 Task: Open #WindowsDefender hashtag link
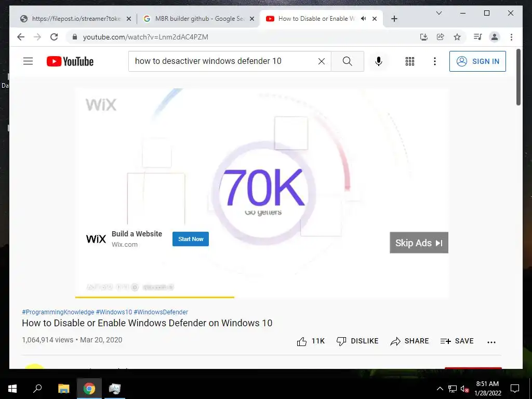(161, 312)
